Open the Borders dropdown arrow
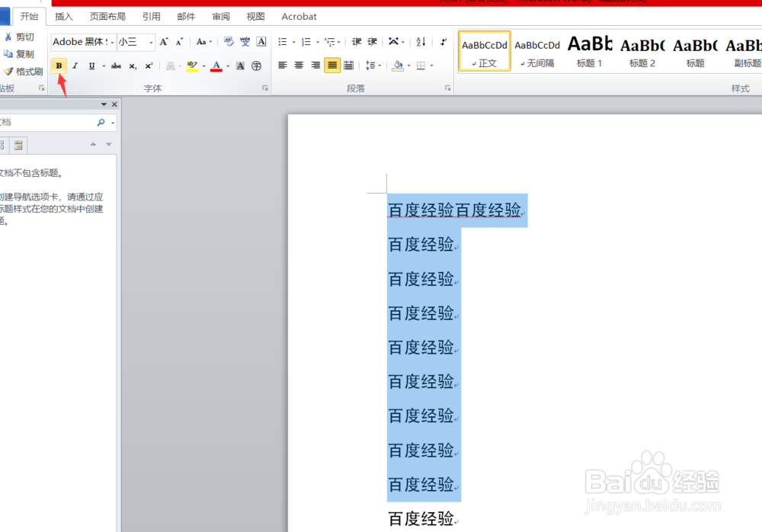The width and height of the screenshot is (762, 532). pos(431,65)
